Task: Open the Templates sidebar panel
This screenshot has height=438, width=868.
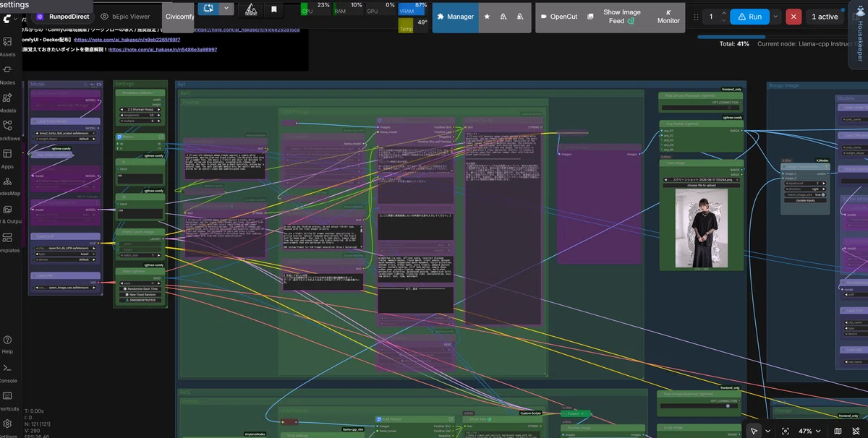Action: point(9,242)
